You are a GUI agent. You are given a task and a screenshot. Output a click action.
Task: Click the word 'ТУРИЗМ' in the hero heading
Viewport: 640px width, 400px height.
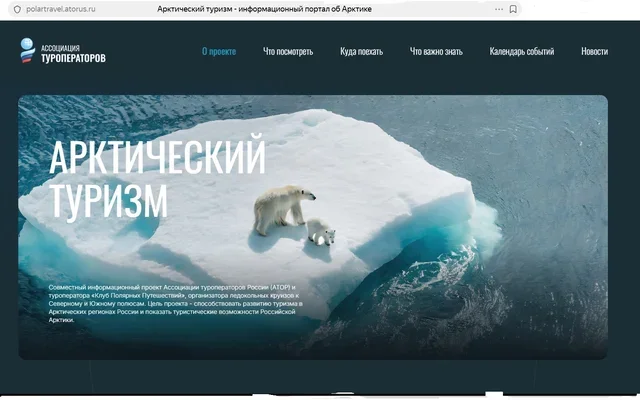click(108, 200)
